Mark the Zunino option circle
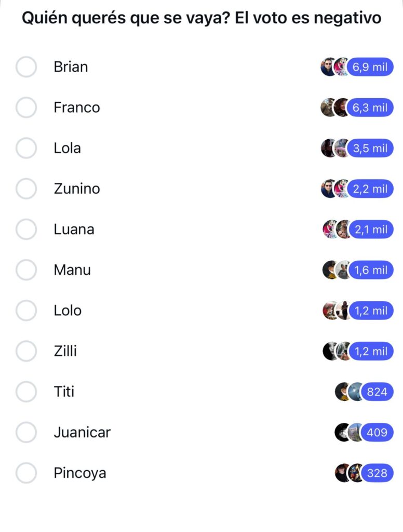 (x=26, y=189)
